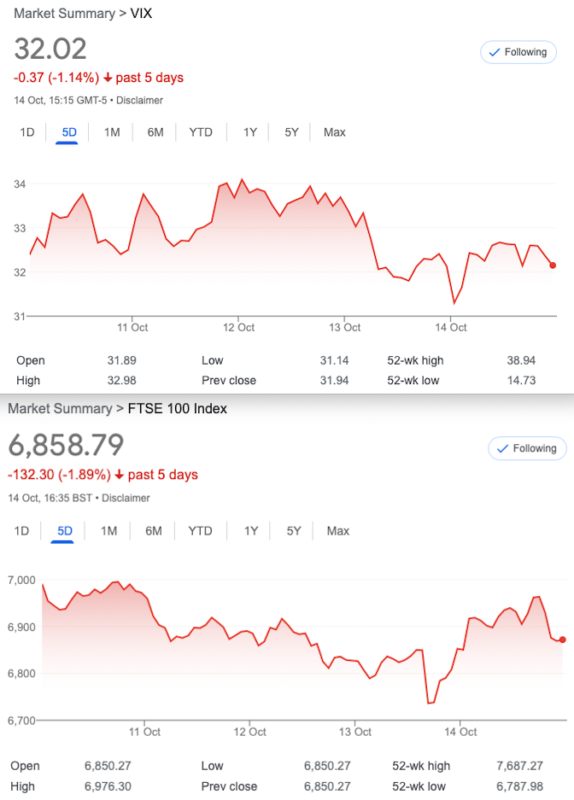Screen dimensions: 574x800
Task: Click the 12 Oct marker on VIX axis
Action: coord(238,328)
